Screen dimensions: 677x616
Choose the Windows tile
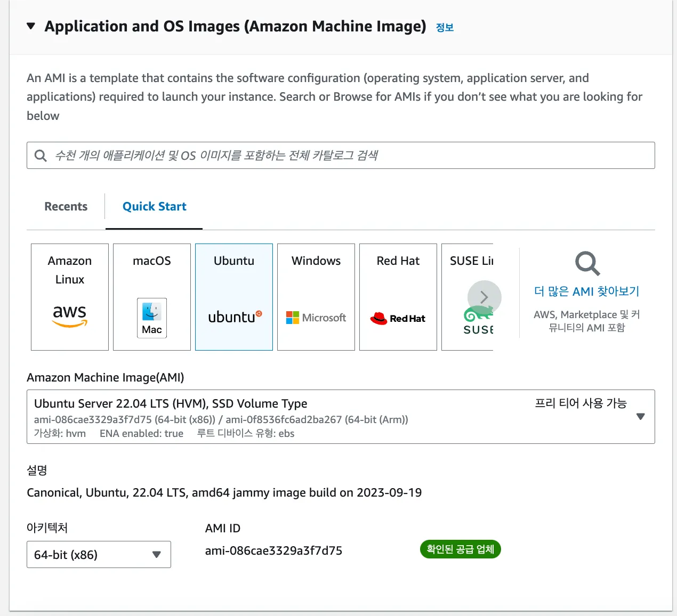[316, 297]
